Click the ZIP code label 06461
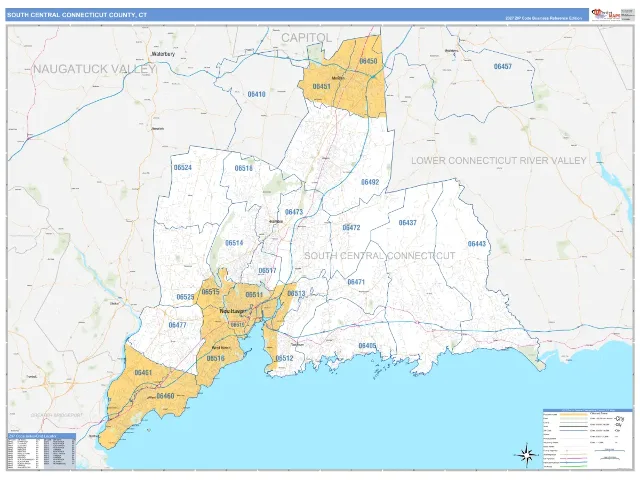640x480 pixels. (x=143, y=372)
